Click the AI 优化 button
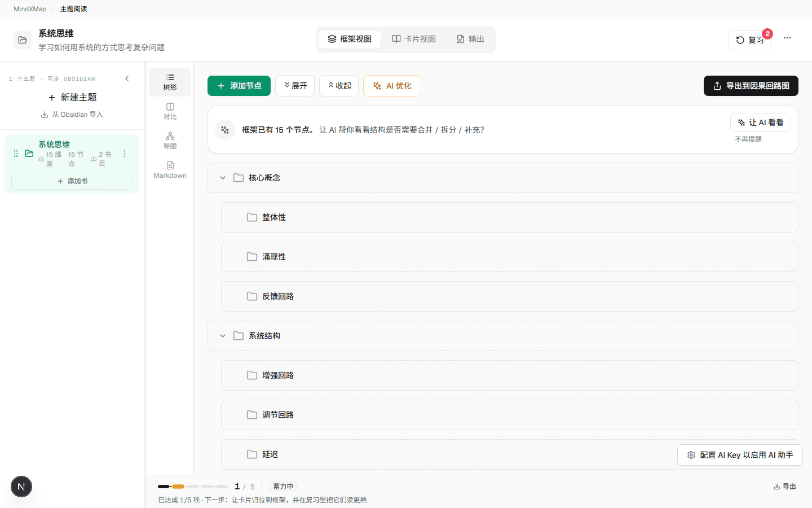Viewport: 812px width, 508px height. click(x=392, y=86)
